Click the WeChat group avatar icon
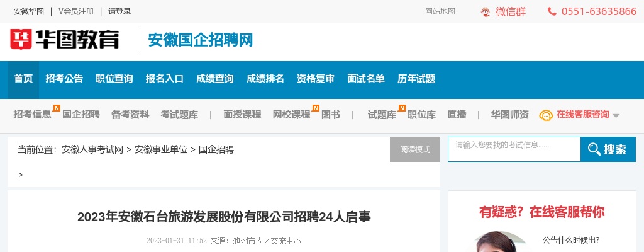The height and width of the screenshot is (252, 644). click(486, 11)
